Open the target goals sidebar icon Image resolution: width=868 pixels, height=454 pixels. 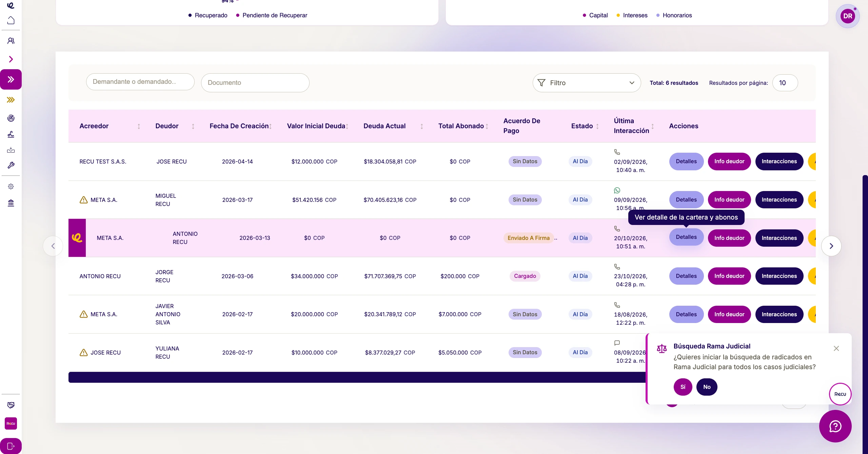pos(11,118)
